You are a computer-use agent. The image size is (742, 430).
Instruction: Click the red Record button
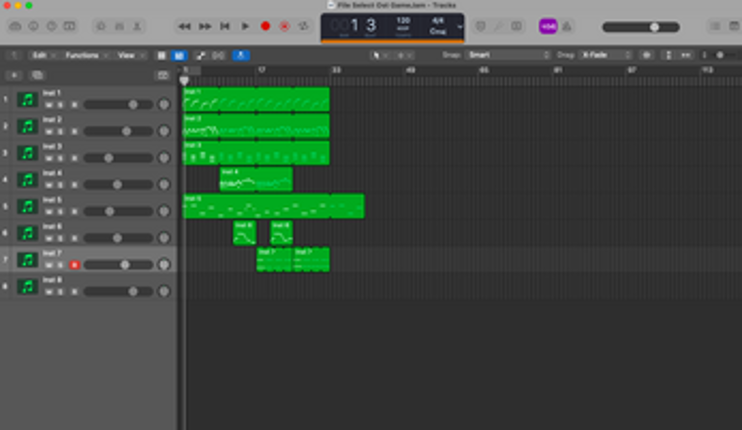265,26
